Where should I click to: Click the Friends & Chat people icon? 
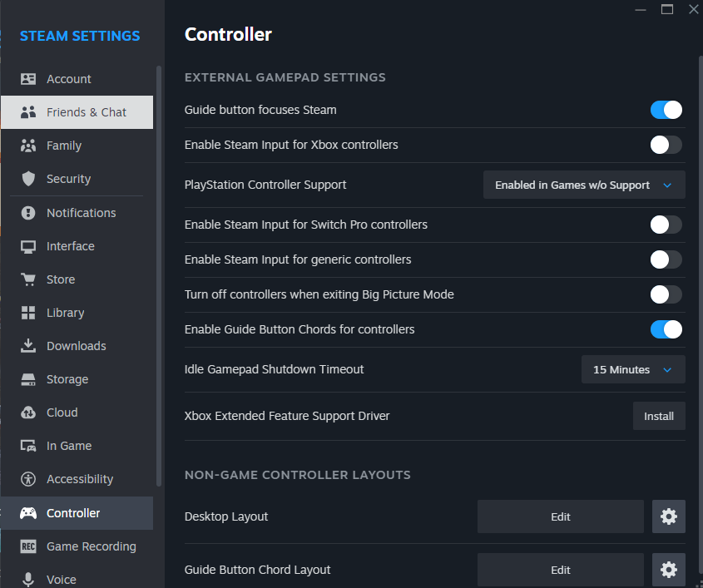(x=28, y=112)
